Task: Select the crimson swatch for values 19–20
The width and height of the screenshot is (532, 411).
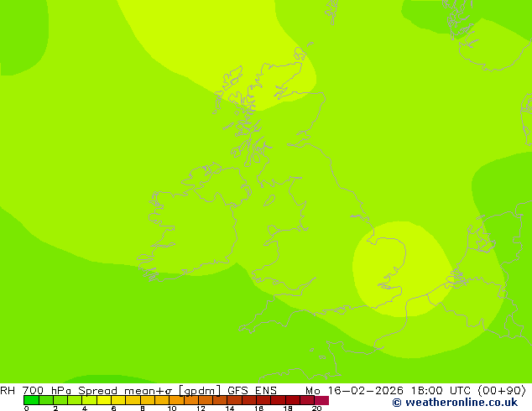Action: click(307, 400)
